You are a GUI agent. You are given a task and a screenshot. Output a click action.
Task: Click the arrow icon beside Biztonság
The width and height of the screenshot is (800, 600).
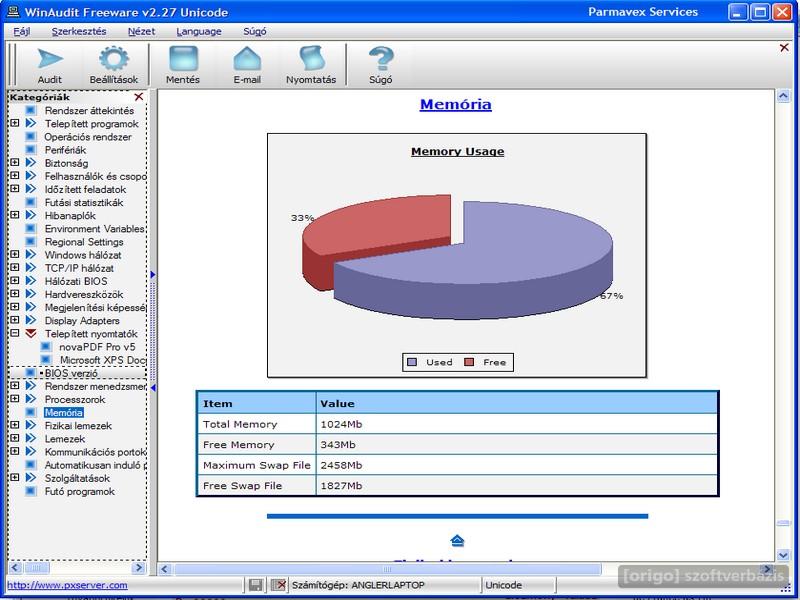point(31,163)
